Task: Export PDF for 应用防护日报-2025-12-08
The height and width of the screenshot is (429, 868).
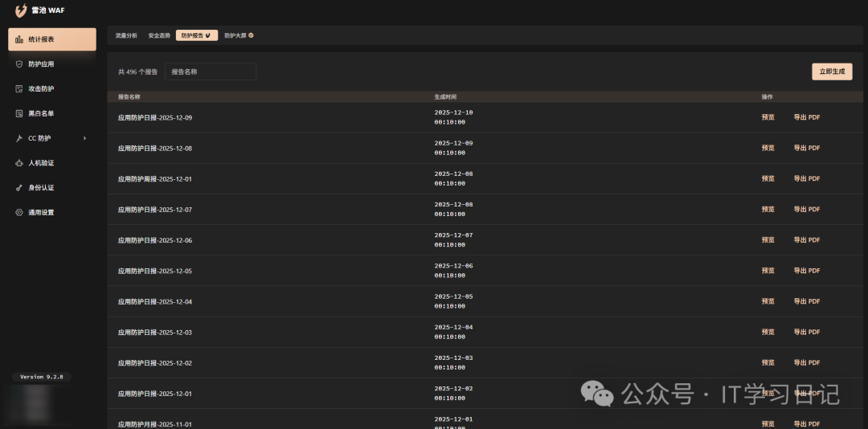Action: pos(806,148)
